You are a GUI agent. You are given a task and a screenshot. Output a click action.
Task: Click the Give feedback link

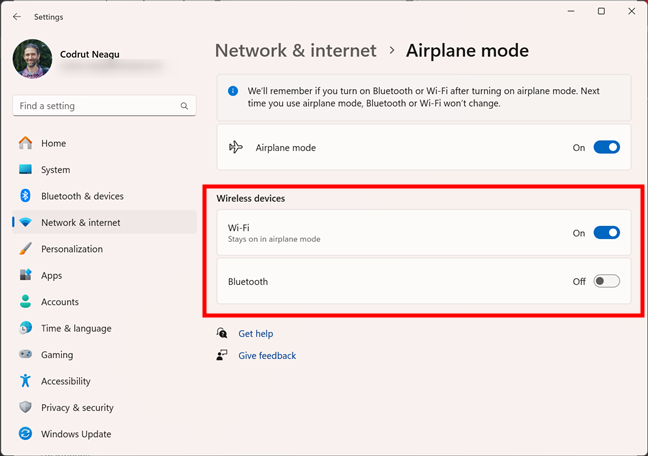coord(267,356)
